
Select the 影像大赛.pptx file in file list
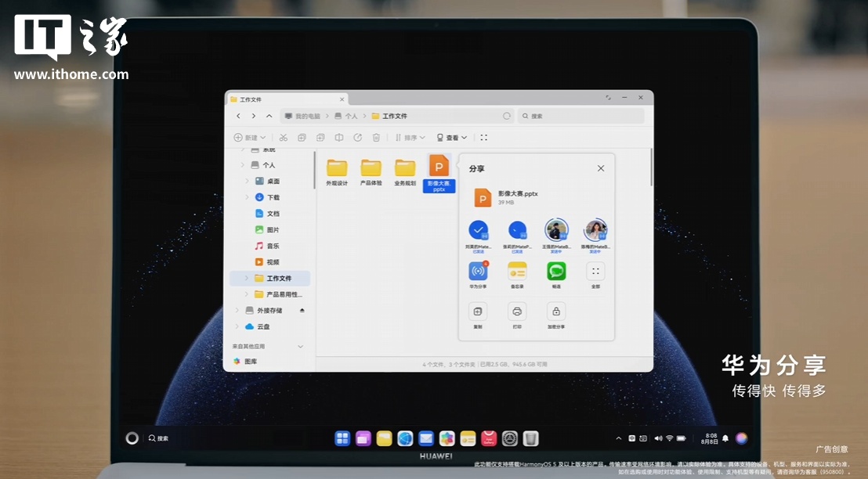point(439,174)
